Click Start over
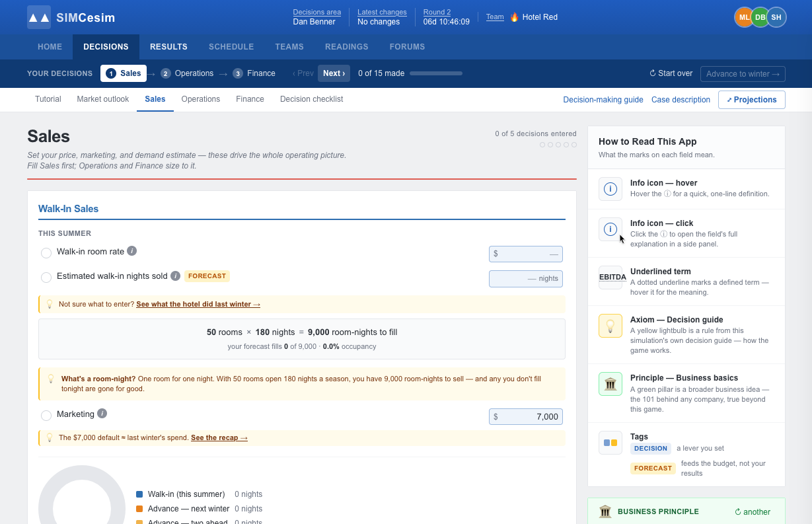Viewport: 812px width, 524px height. [x=671, y=73]
